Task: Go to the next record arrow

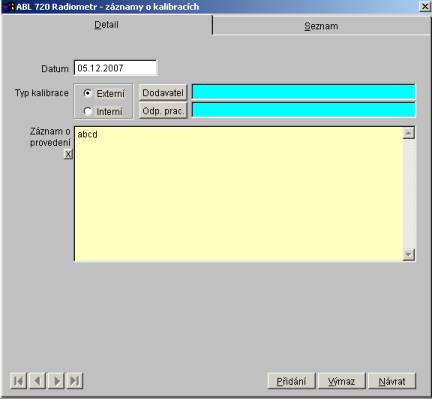Action: (x=56, y=381)
